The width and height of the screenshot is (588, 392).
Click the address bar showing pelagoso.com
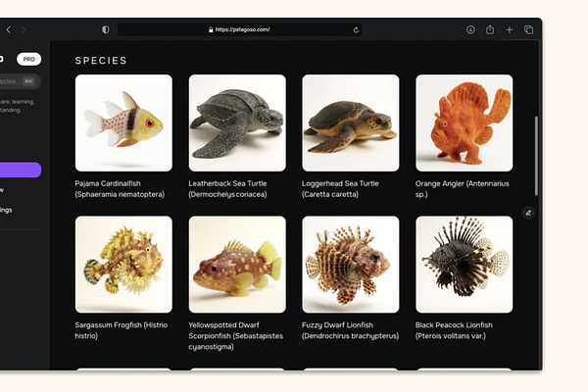pyautogui.click(x=240, y=29)
